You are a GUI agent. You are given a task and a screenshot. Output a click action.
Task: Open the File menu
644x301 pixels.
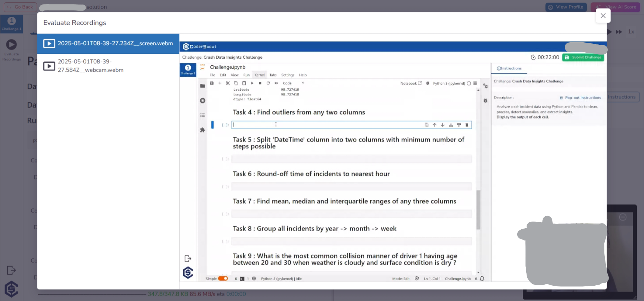click(x=212, y=75)
